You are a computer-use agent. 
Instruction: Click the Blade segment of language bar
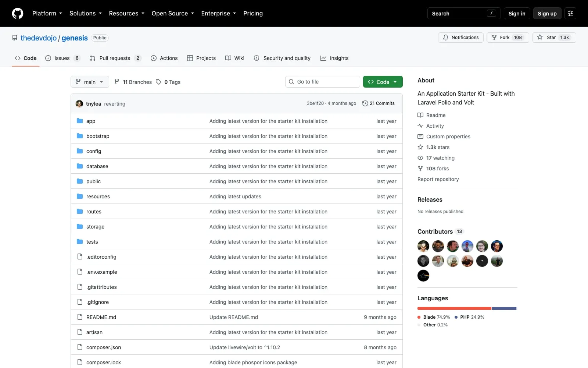point(454,308)
